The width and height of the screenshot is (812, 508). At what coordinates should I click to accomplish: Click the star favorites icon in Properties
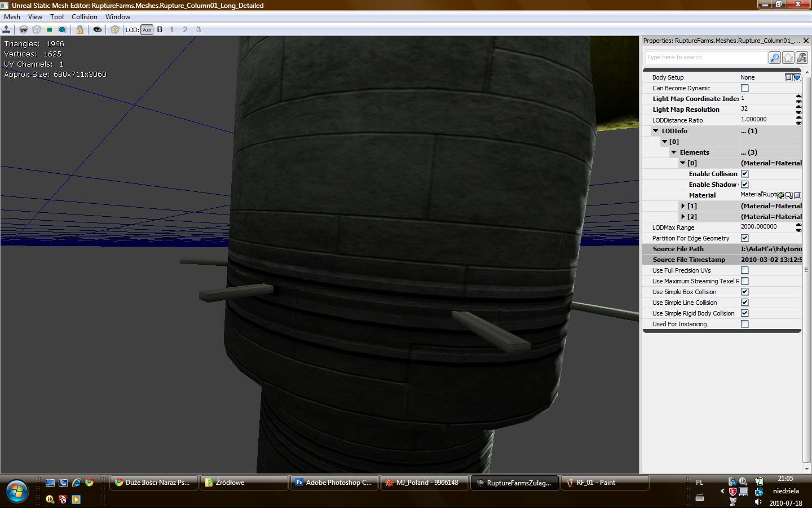[788, 58]
